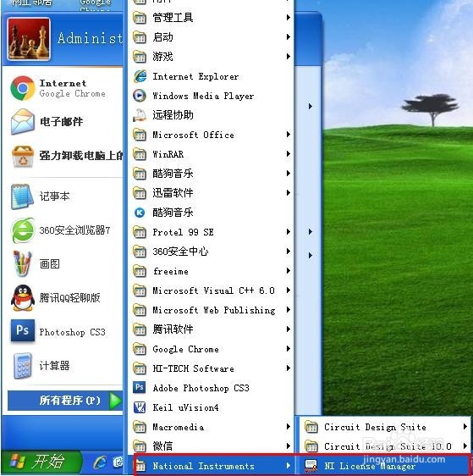Viewport: 473px width, 476px height.
Task: Click the HI-TECH Software folder label
Action: pos(193,368)
